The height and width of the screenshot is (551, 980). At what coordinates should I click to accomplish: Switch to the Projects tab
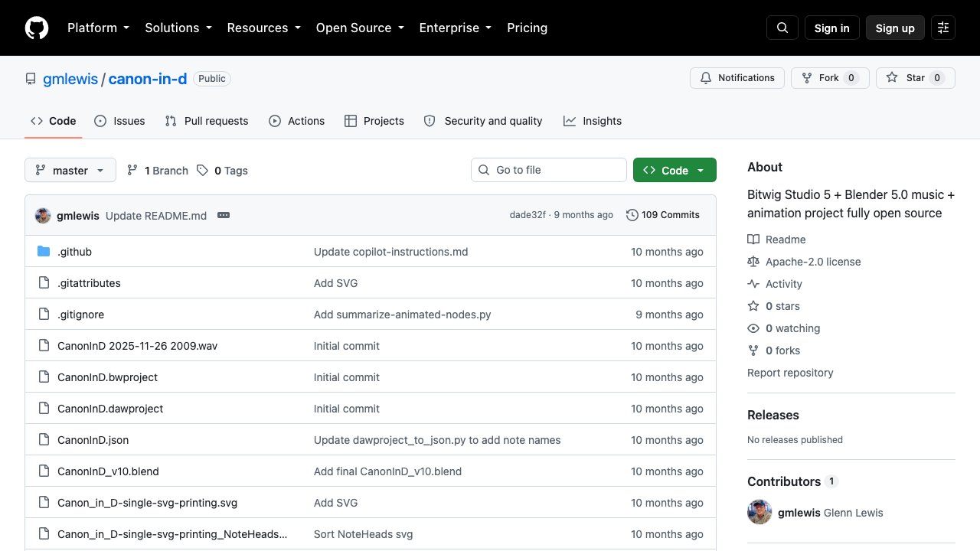point(374,121)
